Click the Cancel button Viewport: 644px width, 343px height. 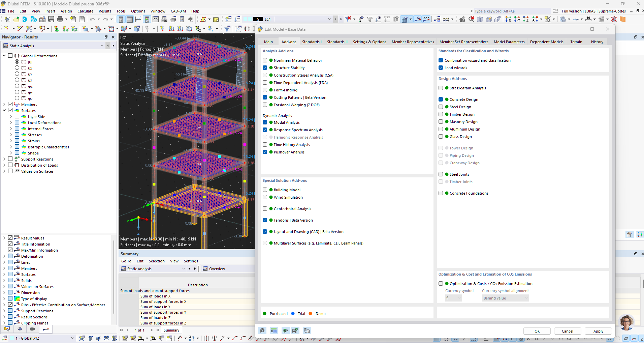click(568, 331)
